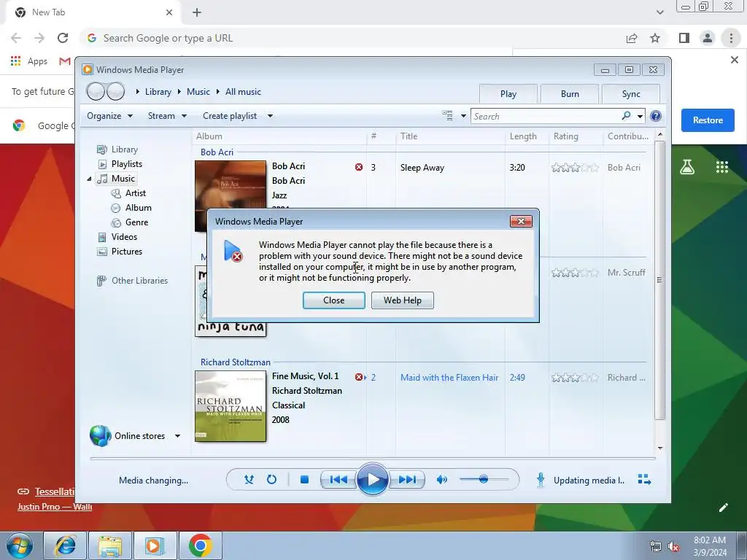Open the Sync tab
The image size is (747, 560).
[631, 94]
